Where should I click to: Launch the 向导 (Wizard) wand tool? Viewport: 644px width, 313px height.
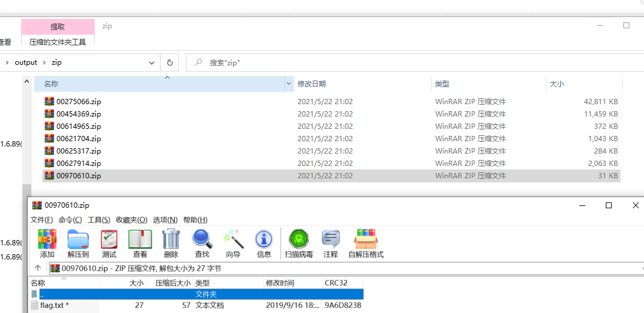(x=233, y=243)
